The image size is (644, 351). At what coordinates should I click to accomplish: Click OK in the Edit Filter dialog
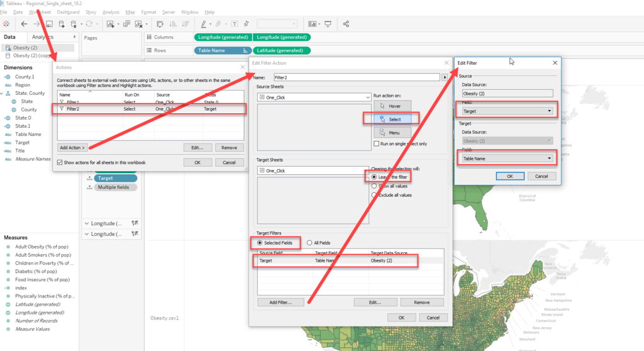click(509, 176)
